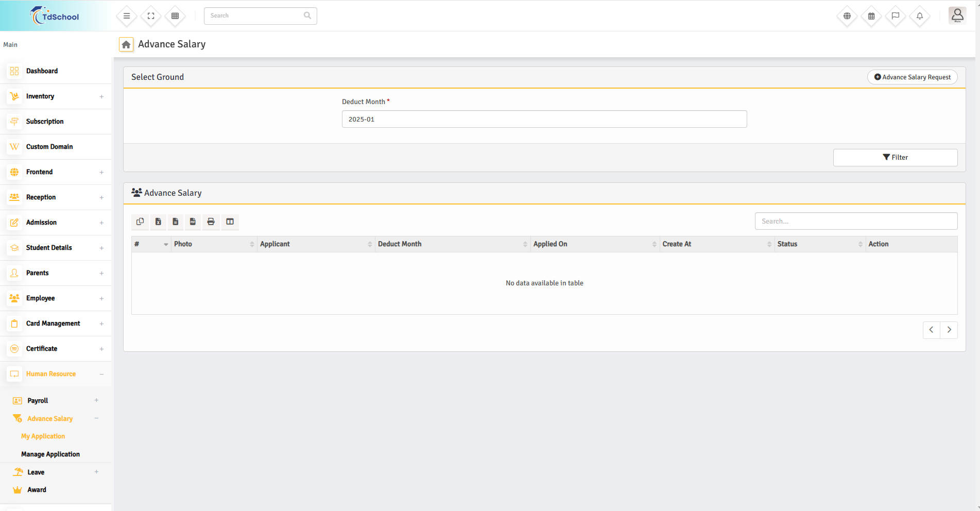Toggle sidebar with hamburger menu icon

tap(127, 16)
